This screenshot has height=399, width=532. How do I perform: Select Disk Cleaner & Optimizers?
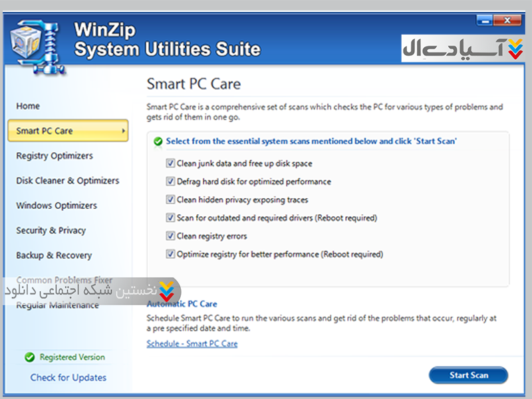click(x=68, y=181)
